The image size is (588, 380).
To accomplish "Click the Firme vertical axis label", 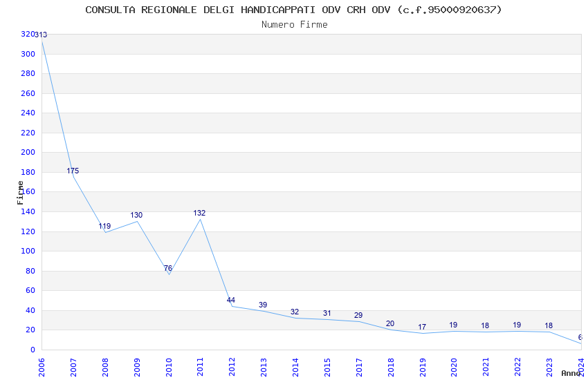I will pyautogui.click(x=20, y=193).
